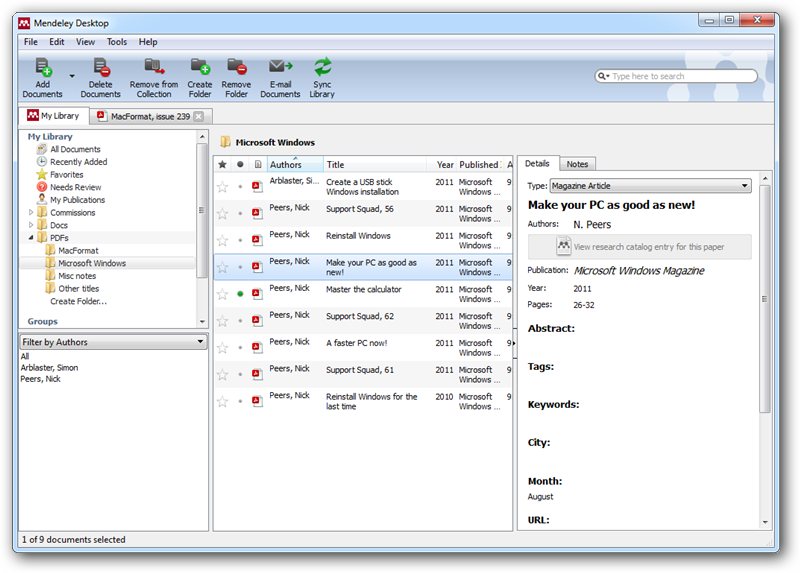Open the Edit menu
The width and height of the screenshot is (800, 573).
click(57, 42)
